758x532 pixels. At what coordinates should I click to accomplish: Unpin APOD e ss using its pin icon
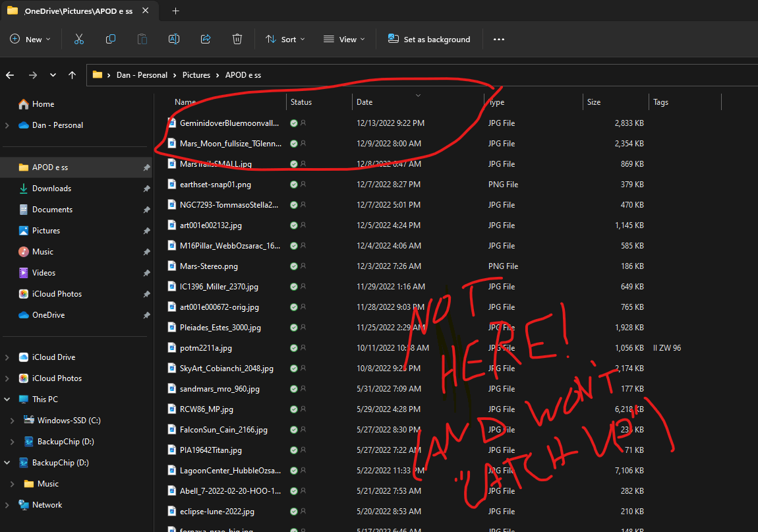[146, 168]
